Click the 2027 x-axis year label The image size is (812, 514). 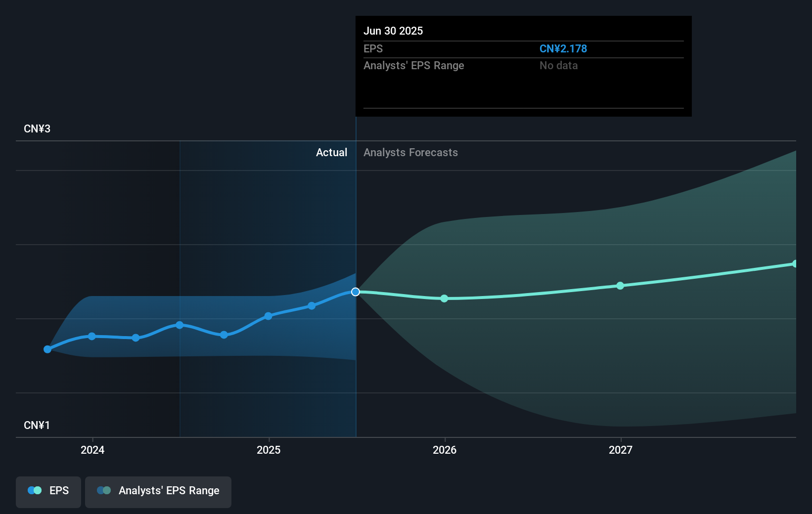point(621,450)
